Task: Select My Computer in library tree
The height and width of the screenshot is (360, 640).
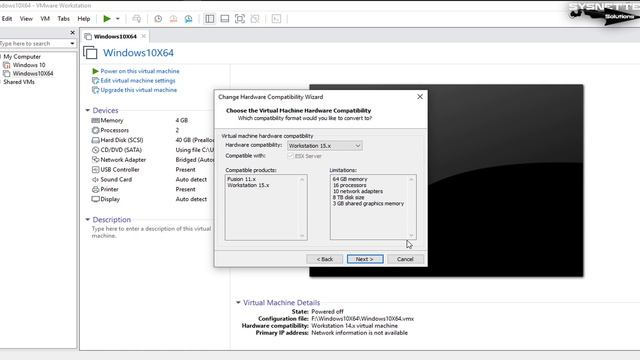Action: [22, 57]
